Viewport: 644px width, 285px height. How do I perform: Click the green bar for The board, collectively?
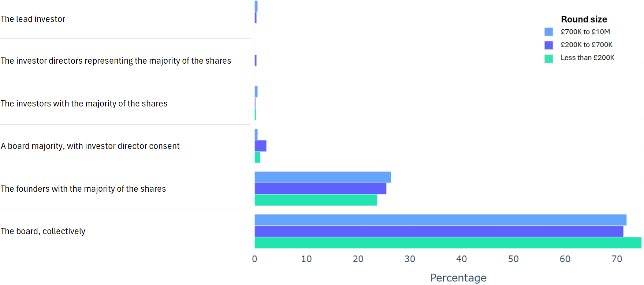coord(447,243)
